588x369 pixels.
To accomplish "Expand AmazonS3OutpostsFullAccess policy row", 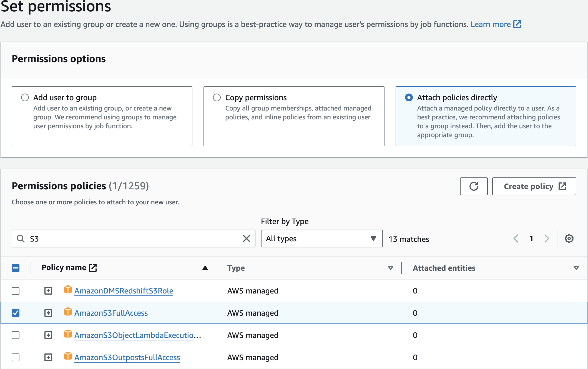I will pyautogui.click(x=48, y=357).
